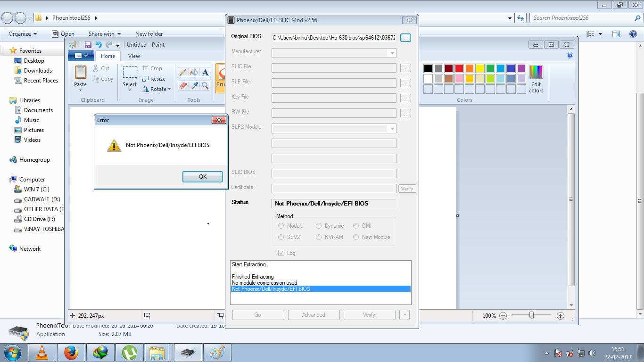This screenshot has height=362, width=644.
Task: Select the Magnifier tool in Paint
Action: point(205,86)
